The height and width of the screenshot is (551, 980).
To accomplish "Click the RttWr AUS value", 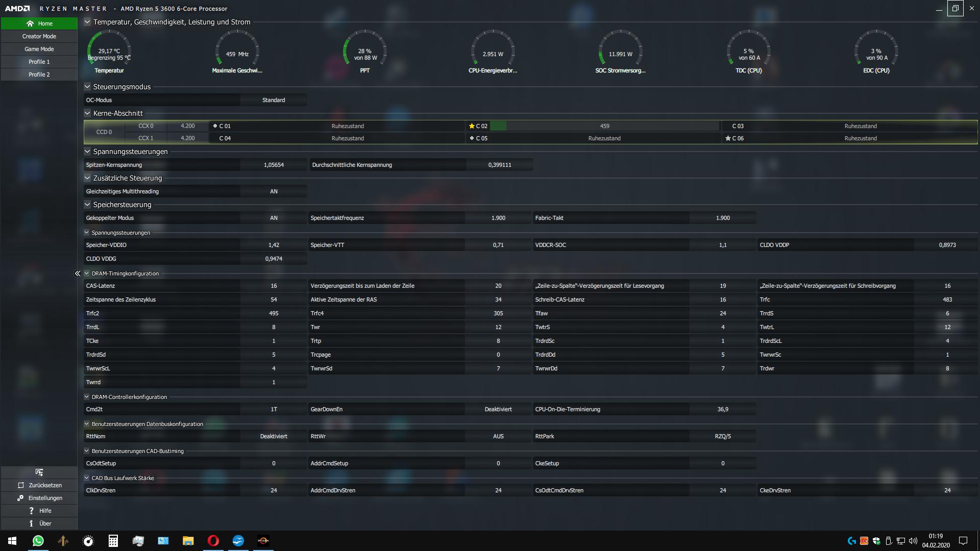I will [498, 436].
